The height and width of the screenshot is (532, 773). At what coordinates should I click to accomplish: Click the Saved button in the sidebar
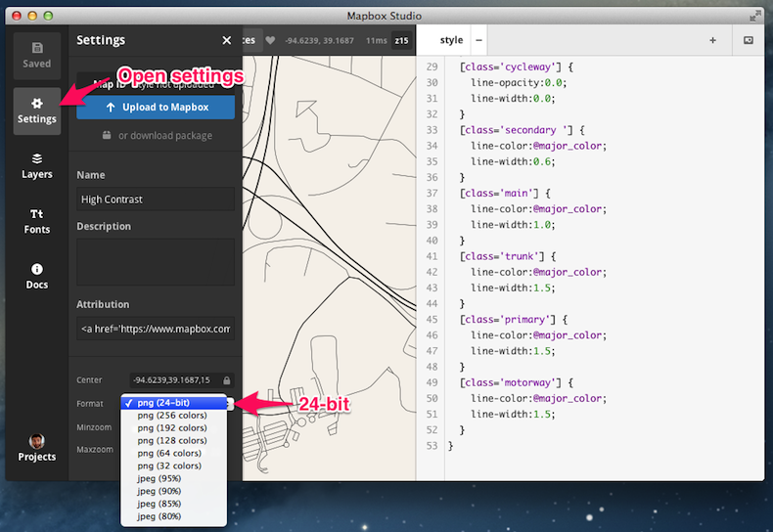(x=37, y=56)
